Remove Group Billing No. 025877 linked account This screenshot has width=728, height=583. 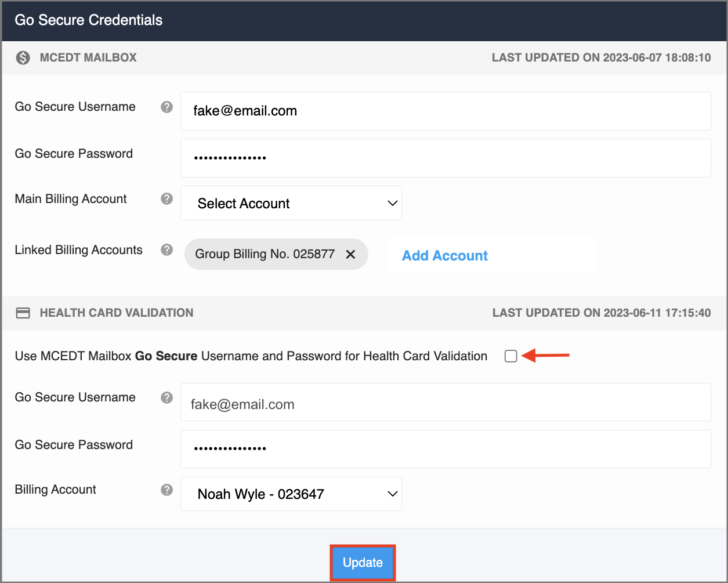click(x=350, y=254)
